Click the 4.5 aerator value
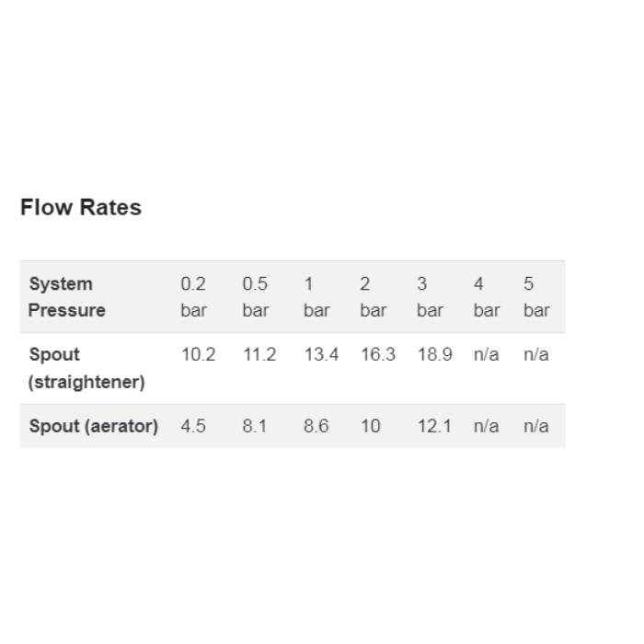This screenshot has height=644, width=644. (x=193, y=426)
